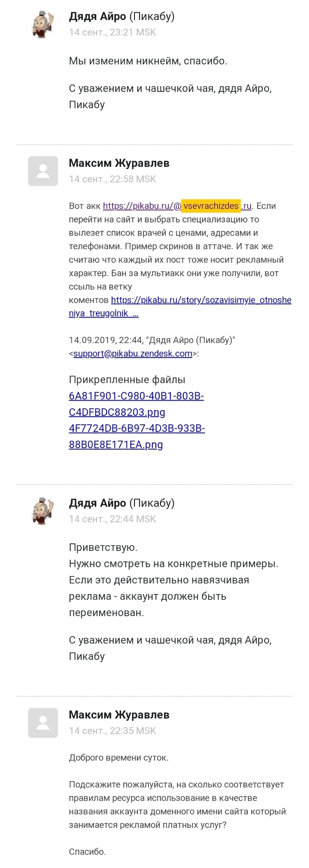Image resolution: width=309 pixels, height=868 pixels.
Task: Click timestamp 14 сент., 22:44 MSK
Action: coord(113,519)
